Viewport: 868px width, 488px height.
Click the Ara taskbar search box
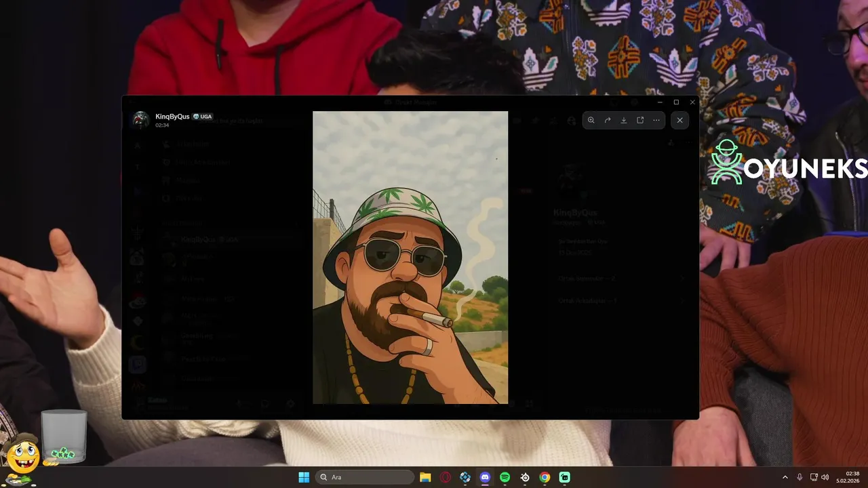tap(366, 477)
